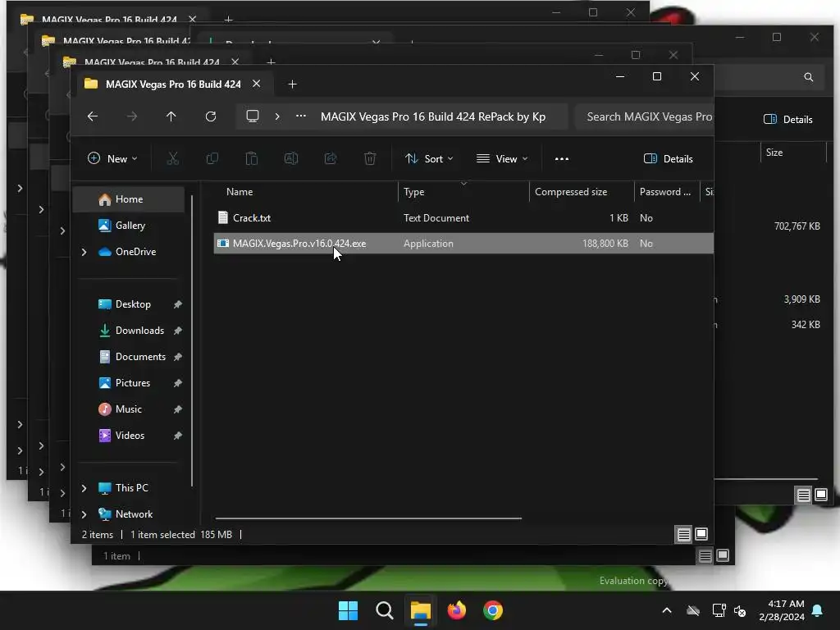Image resolution: width=840 pixels, height=630 pixels.
Task: Expand the Network tree node
Action: [84, 514]
